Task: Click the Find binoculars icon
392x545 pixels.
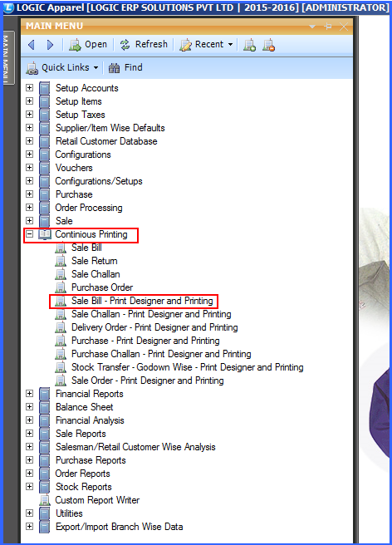Action: click(114, 68)
